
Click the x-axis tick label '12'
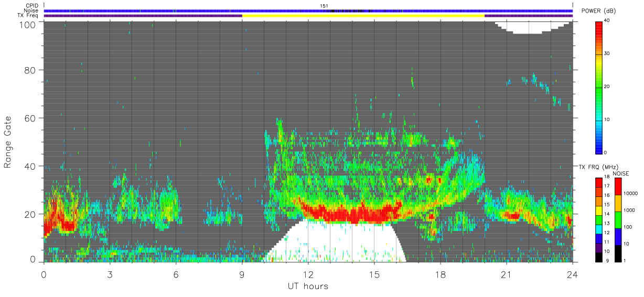click(x=308, y=274)
